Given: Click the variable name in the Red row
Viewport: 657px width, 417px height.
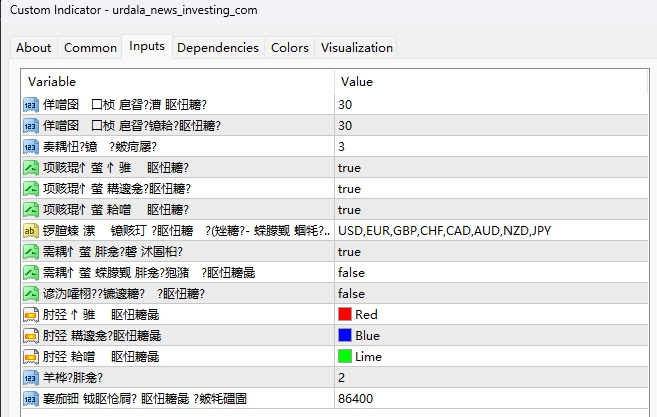Looking at the screenshot, I should [x=101, y=315].
